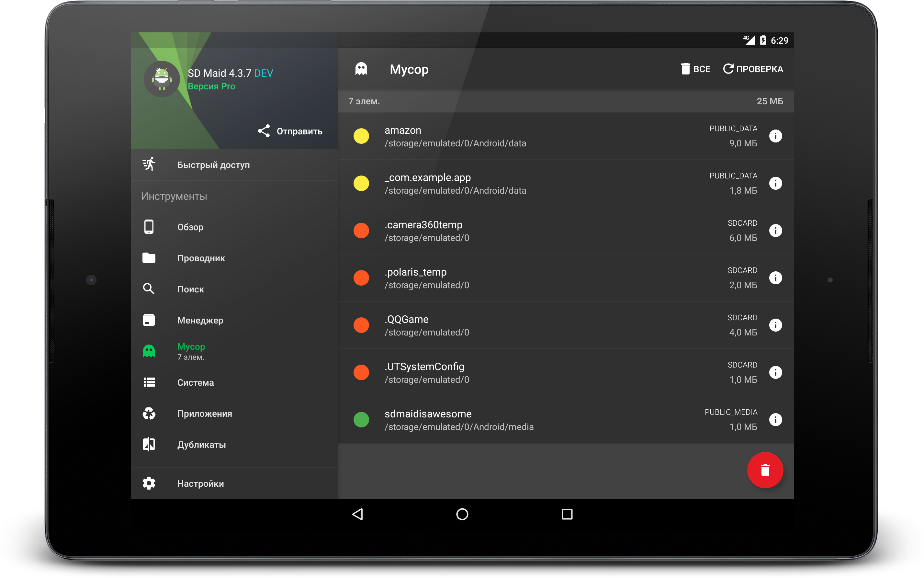Click the Мусор toolbar title
Screen dimensions: 924x578
409,70
